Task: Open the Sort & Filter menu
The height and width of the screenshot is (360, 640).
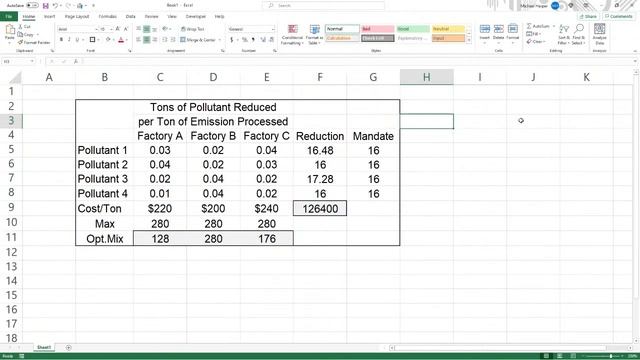Action: 564,35
